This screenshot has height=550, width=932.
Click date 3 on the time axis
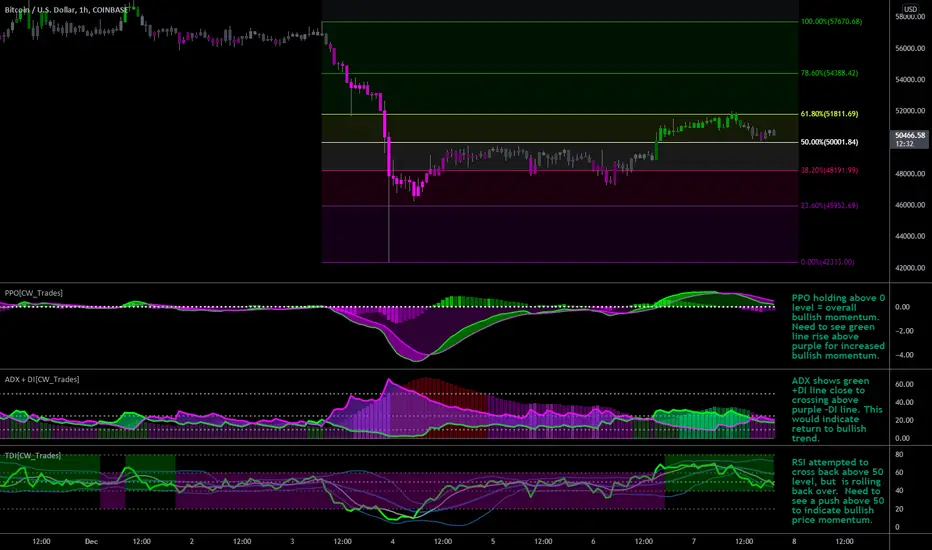292,542
